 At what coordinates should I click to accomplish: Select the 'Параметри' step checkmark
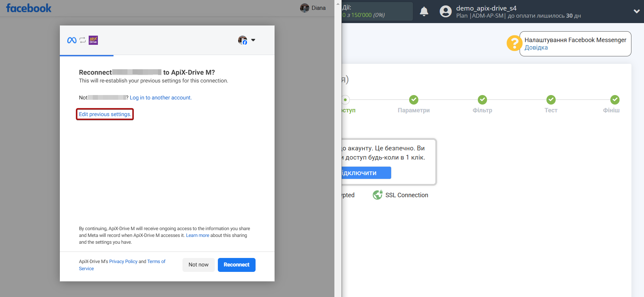click(x=414, y=100)
